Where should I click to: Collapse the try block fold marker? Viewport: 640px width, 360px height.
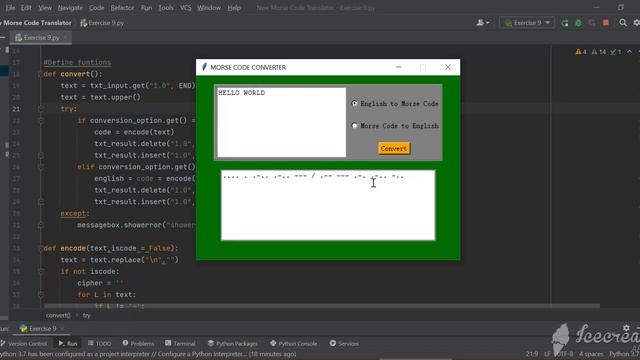click(41, 109)
